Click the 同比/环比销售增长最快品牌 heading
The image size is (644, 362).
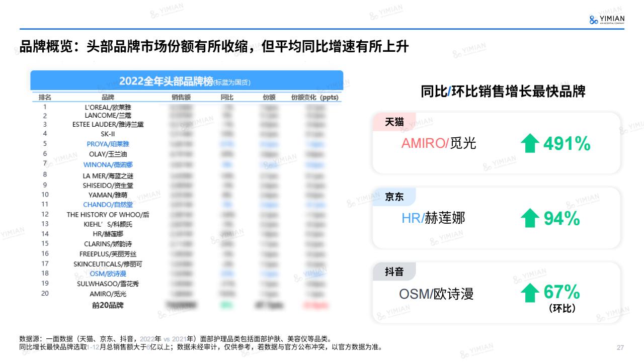[x=503, y=92]
